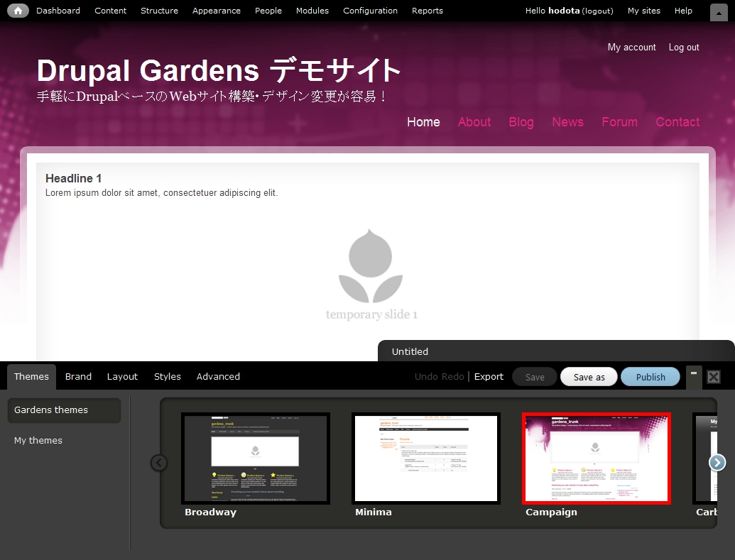Switch to the Advanced tab
735x560 pixels.
tap(218, 377)
